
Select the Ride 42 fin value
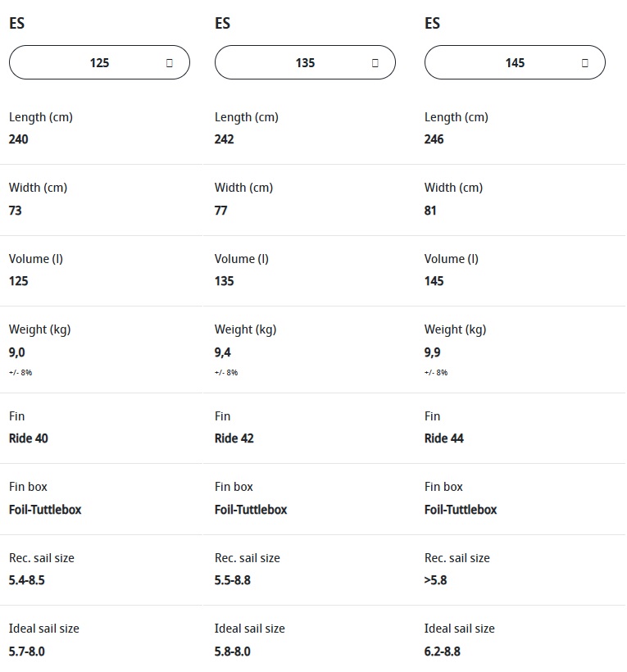(x=234, y=438)
